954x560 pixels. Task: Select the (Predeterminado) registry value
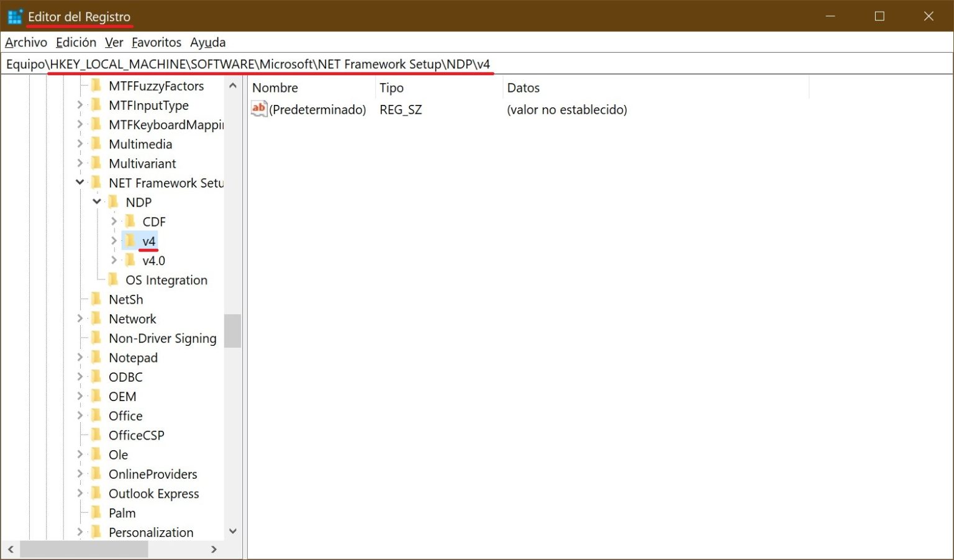[x=318, y=109]
